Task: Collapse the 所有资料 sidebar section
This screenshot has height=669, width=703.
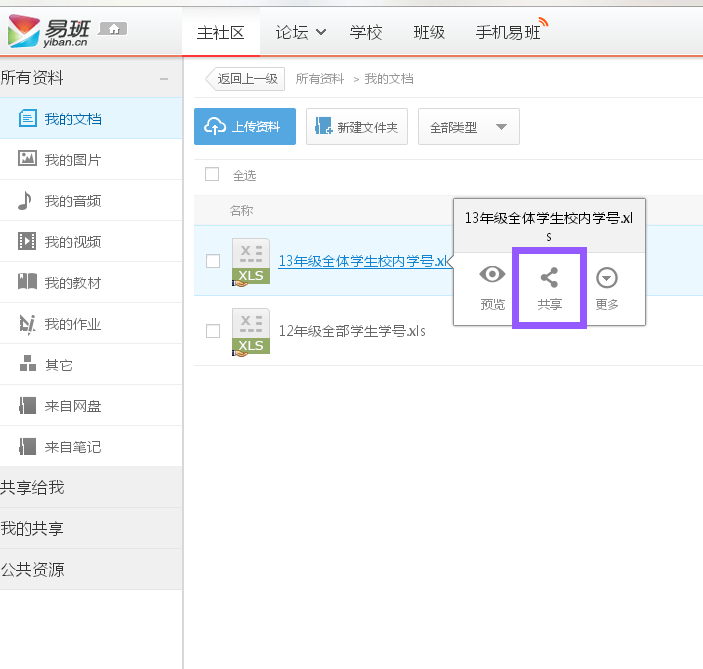Action: 164,79
